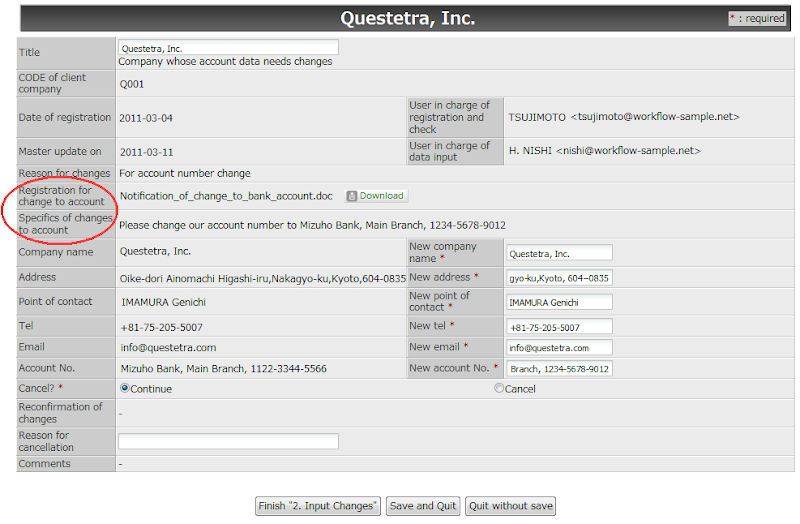Click the Master update on label

click(x=60, y=152)
